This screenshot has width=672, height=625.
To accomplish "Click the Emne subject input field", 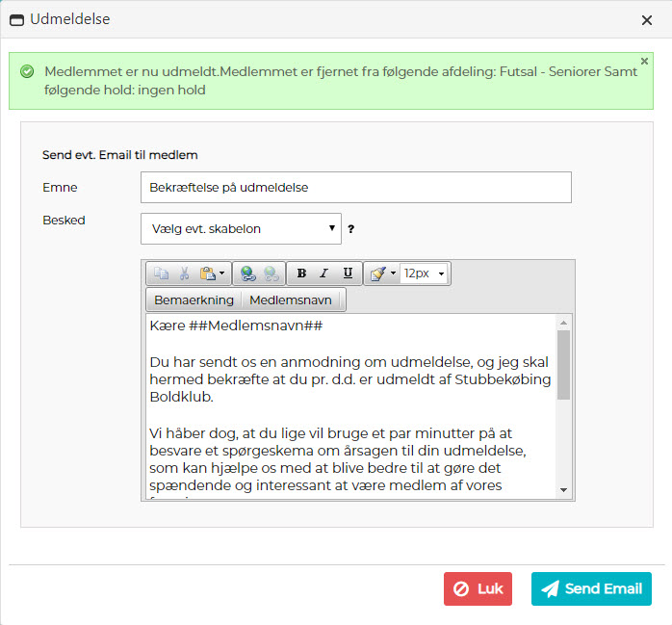I will [x=355, y=188].
